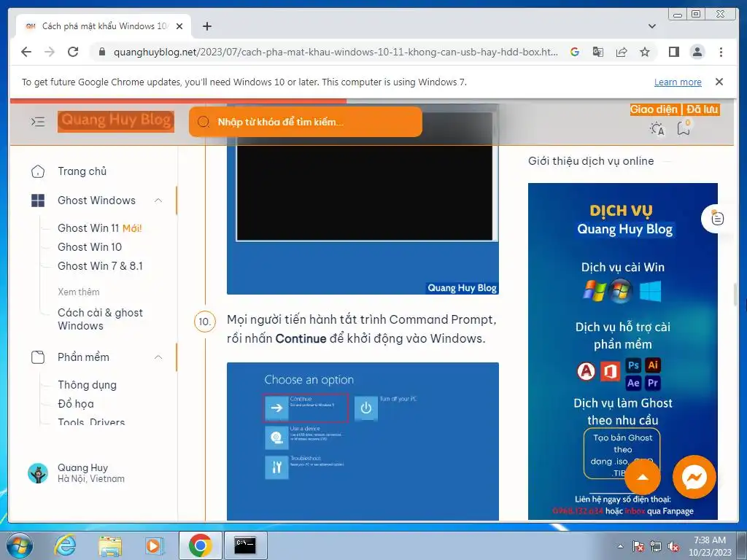The height and width of the screenshot is (560, 747).
Task: Show hidden tray icons arrow
Action: 620,546
